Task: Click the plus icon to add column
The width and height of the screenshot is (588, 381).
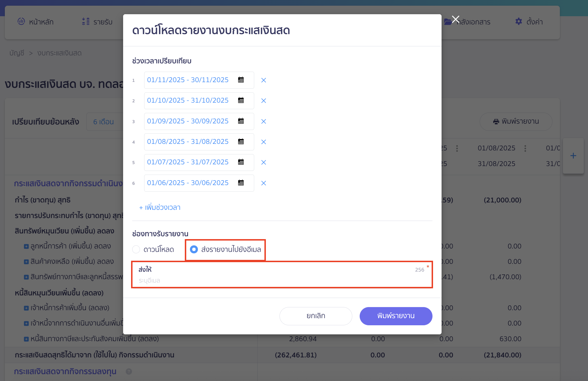Action: pos(573,156)
